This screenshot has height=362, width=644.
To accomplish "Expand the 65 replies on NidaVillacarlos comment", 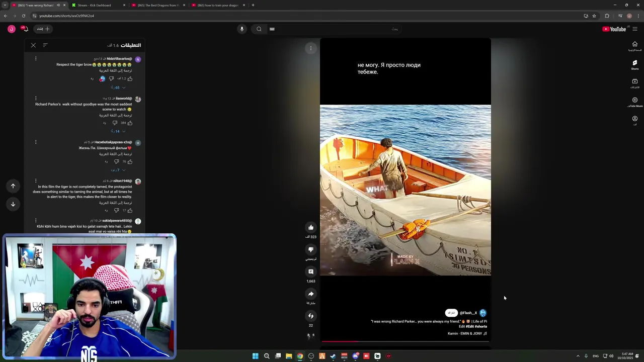I will point(119,87).
